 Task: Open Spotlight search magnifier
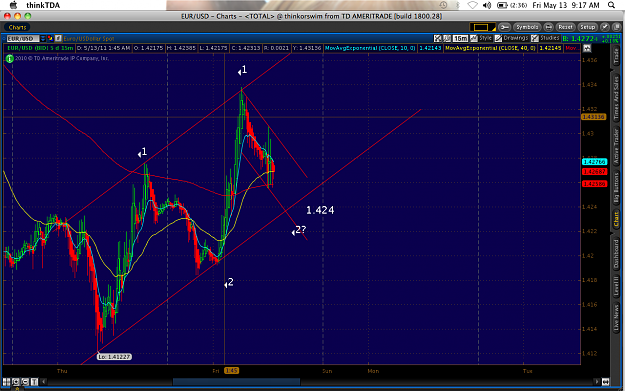pyautogui.click(x=611, y=5)
